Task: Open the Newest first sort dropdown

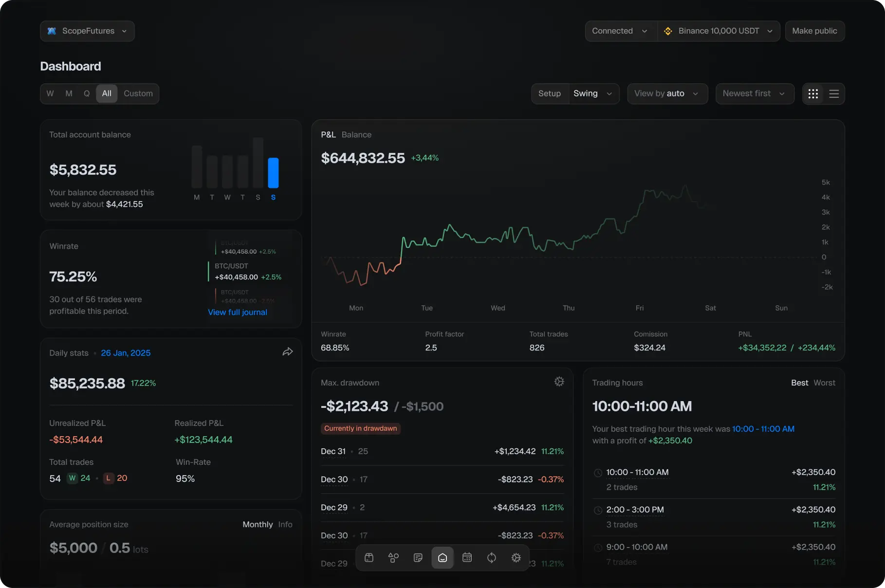Action: point(755,93)
